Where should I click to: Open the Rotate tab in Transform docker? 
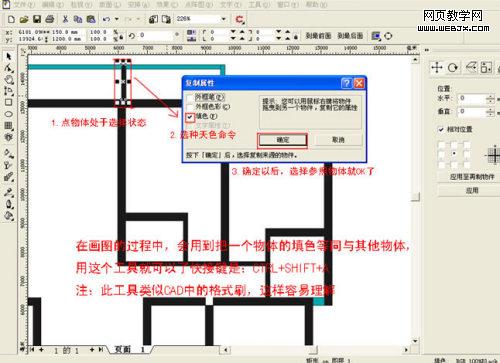coord(453,68)
